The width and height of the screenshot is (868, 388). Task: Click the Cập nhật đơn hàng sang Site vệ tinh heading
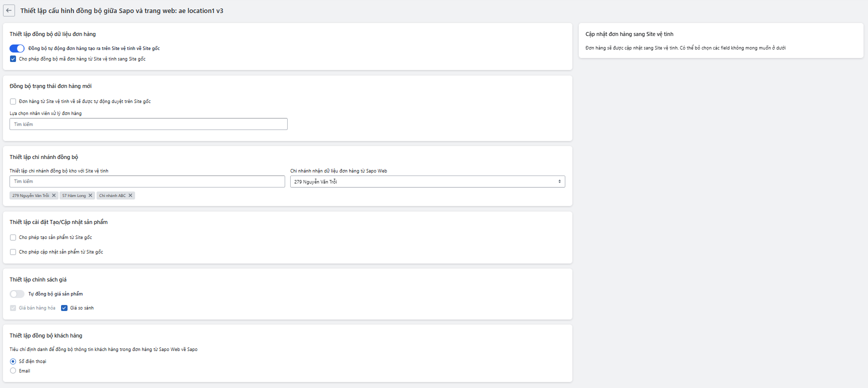629,34
